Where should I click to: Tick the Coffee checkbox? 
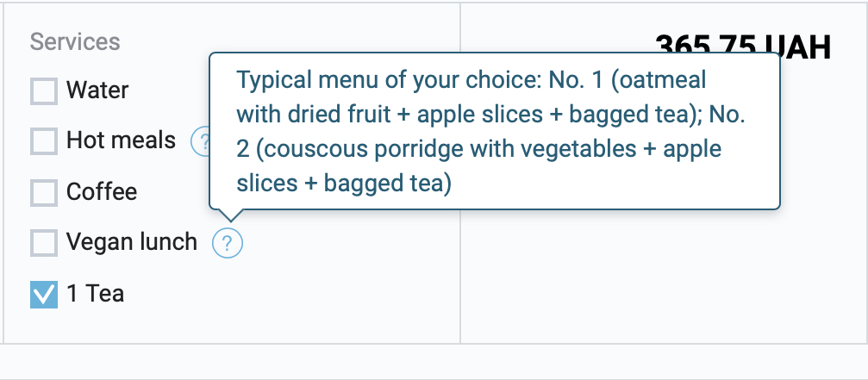point(44,192)
